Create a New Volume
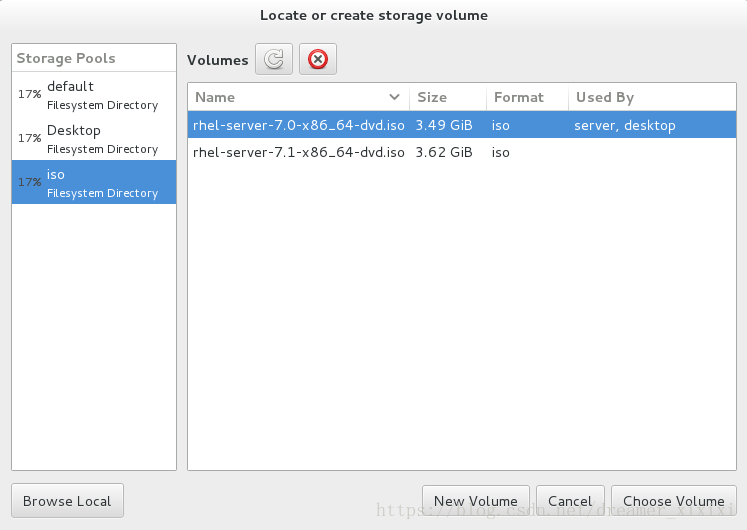 [475, 501]
